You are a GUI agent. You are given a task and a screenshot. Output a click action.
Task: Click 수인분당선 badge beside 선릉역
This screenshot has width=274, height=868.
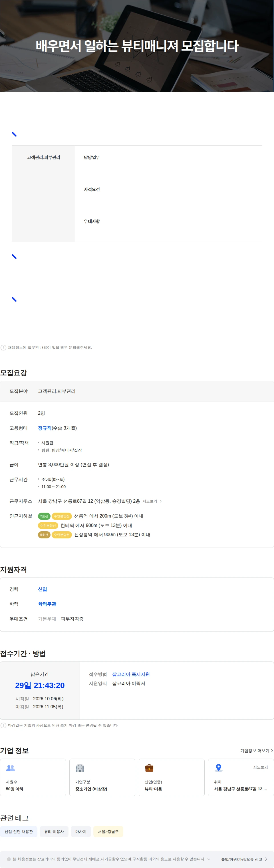pos(62,516)
